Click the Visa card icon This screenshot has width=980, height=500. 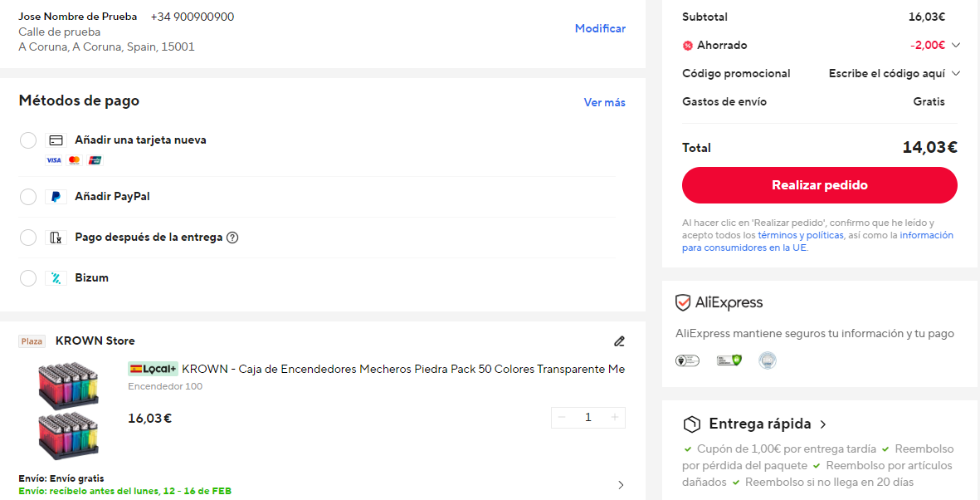tap(53, 159)
